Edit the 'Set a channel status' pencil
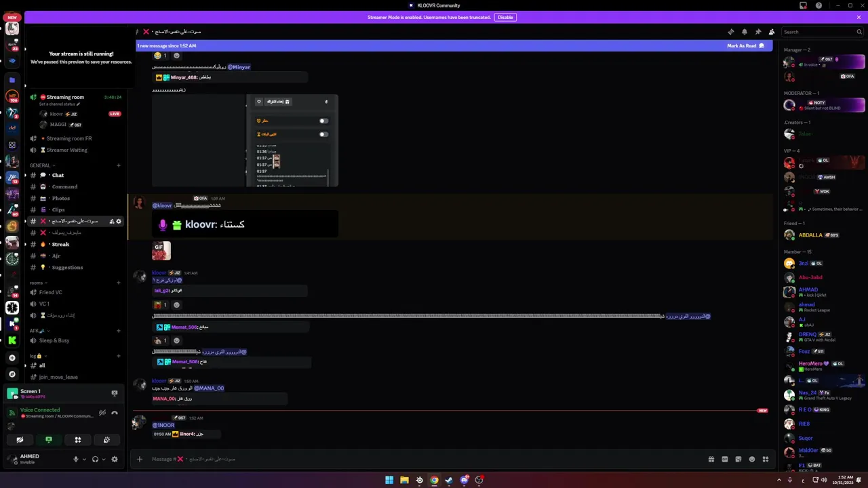The image size is (868, 488). (78, 104)
